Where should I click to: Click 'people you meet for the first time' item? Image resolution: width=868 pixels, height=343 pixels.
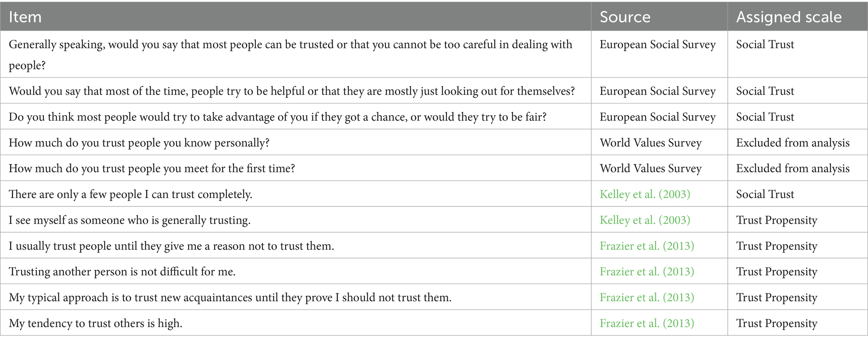[152, 169]
